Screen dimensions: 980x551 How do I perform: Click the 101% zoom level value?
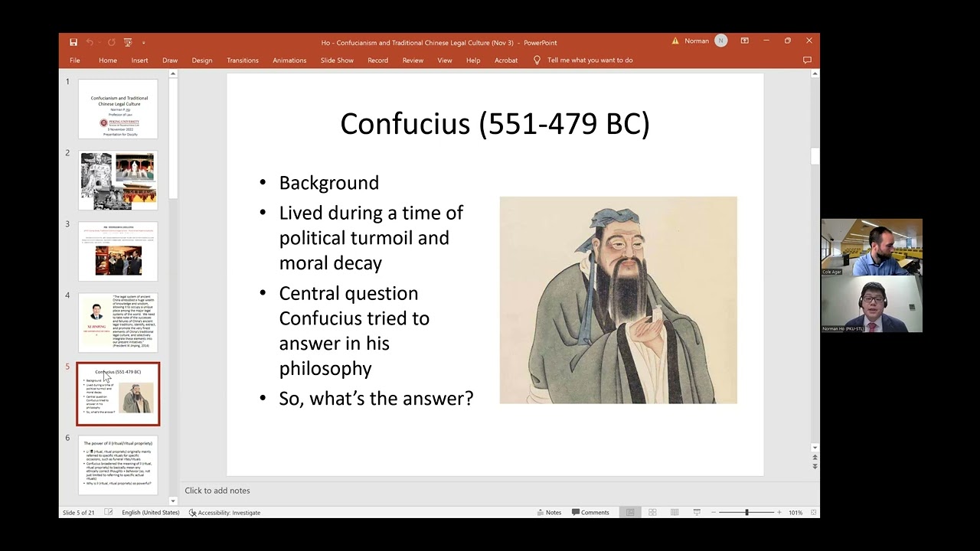pyautogui.click(x=795, y=513)
